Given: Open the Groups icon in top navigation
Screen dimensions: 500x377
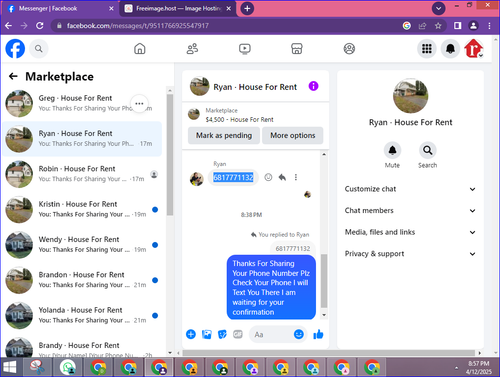Looking at the screenshot, I should [x=349, y=49].
